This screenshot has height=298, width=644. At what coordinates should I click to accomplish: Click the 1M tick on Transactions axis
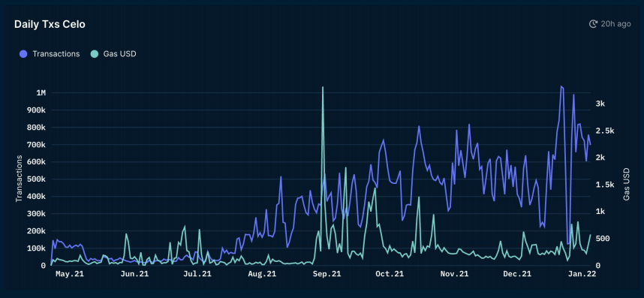tap(41, 93)
